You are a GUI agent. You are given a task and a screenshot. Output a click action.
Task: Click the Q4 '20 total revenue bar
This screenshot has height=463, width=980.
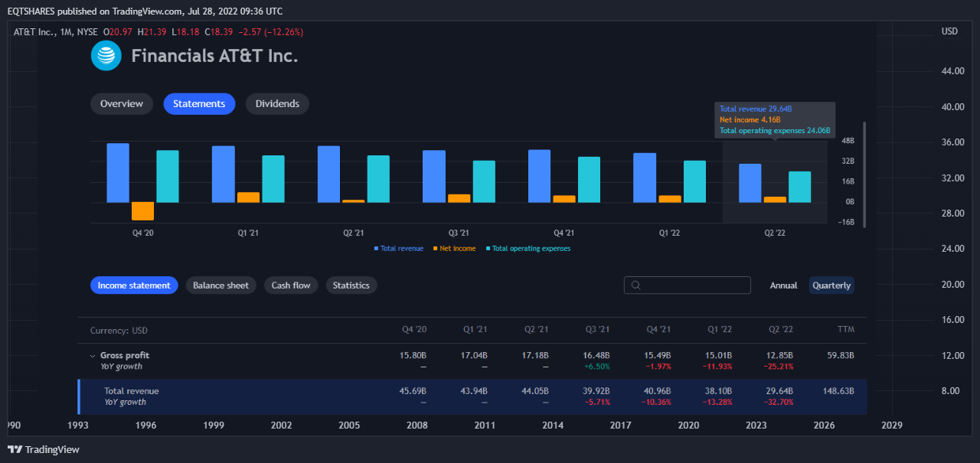pos(118,173)
